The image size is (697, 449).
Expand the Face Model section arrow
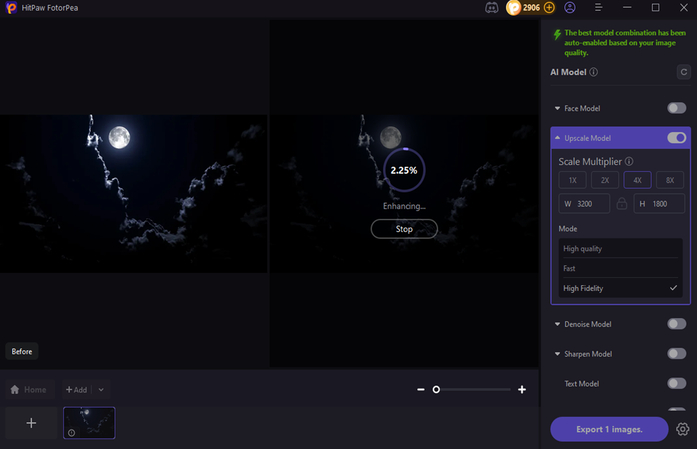[x=557, y=108]
